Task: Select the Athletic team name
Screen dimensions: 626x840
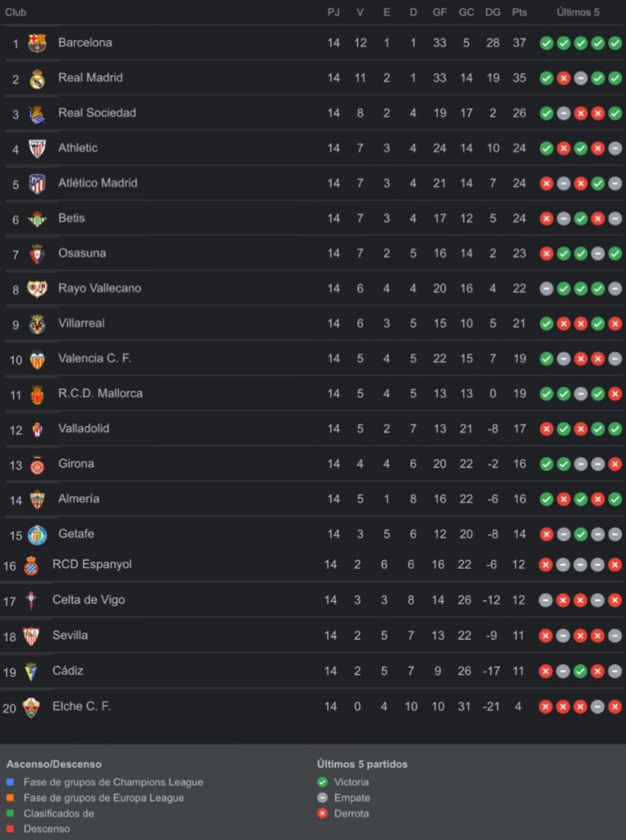Action: 78,148
